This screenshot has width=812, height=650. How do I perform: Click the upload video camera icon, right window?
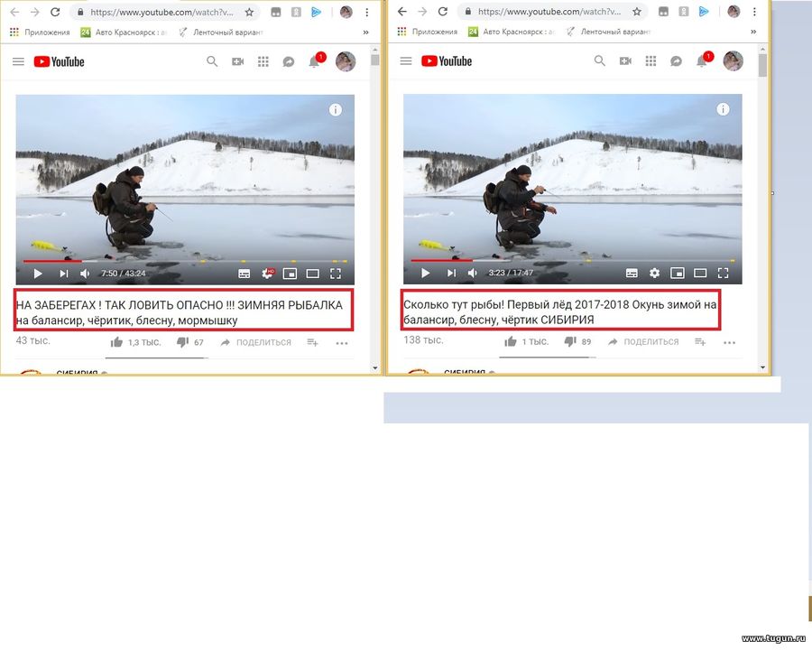point(625,61)
